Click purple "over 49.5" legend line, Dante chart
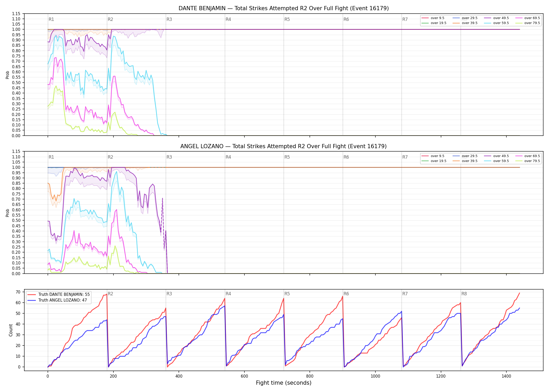This screenshot has width=549, height=392. point(488,18)
